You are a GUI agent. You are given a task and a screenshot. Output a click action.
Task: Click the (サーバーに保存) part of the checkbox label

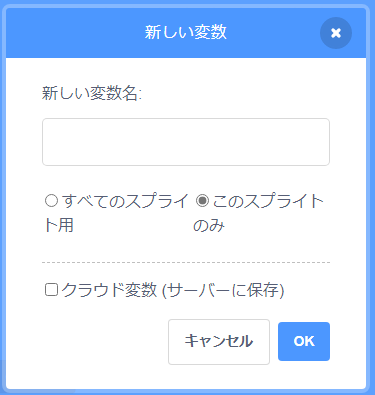pos(223,290)
